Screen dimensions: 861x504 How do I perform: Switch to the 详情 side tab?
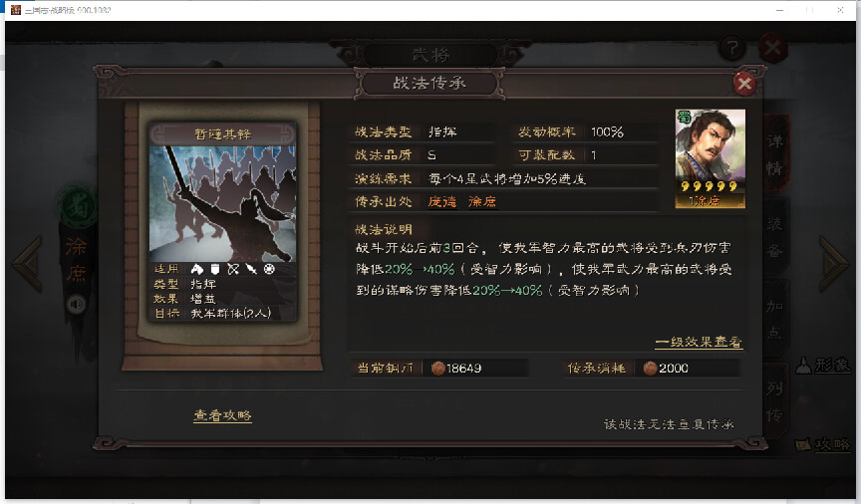point(774,154)
